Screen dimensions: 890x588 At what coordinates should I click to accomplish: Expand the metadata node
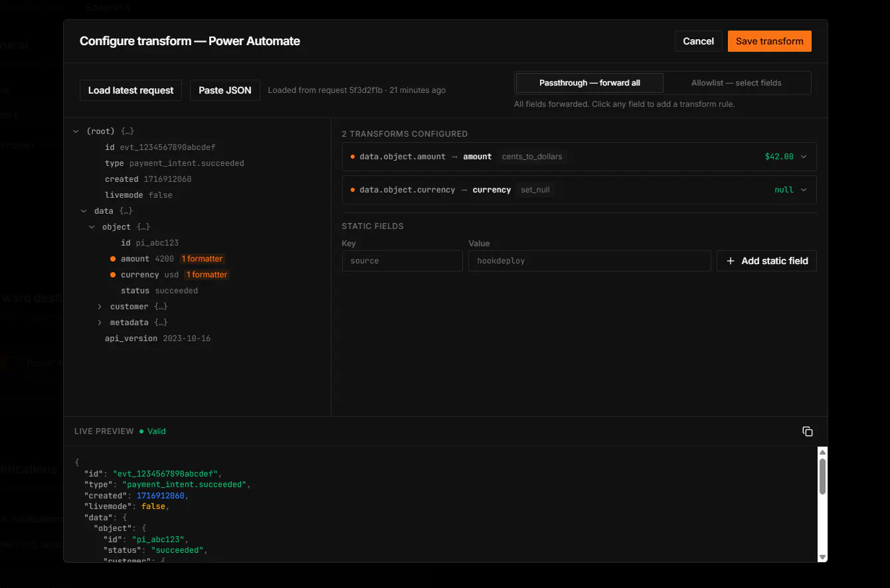(100, 323)
